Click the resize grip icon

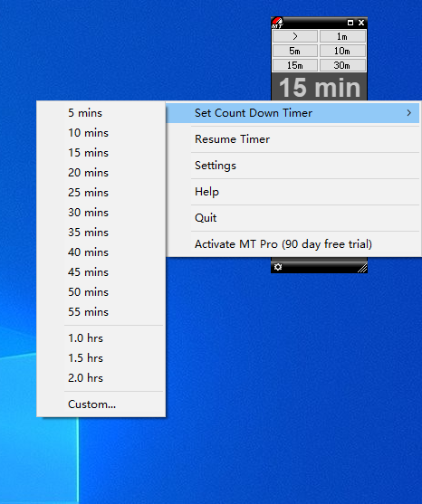(362, 268)
